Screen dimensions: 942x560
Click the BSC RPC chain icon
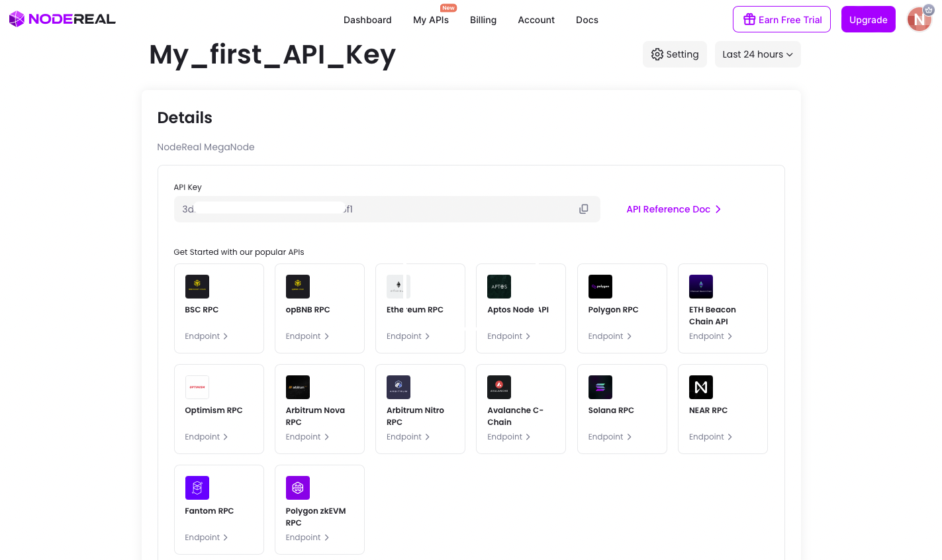(197, 287)
